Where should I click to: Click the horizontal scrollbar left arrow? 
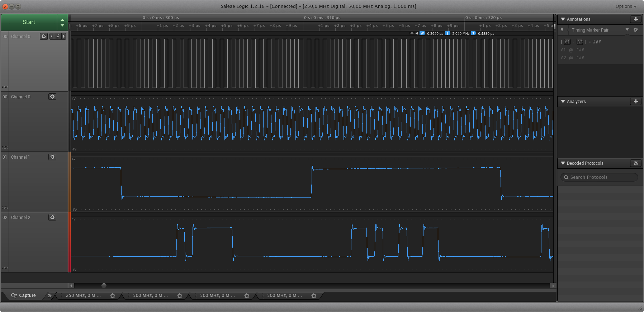point(71,286)
